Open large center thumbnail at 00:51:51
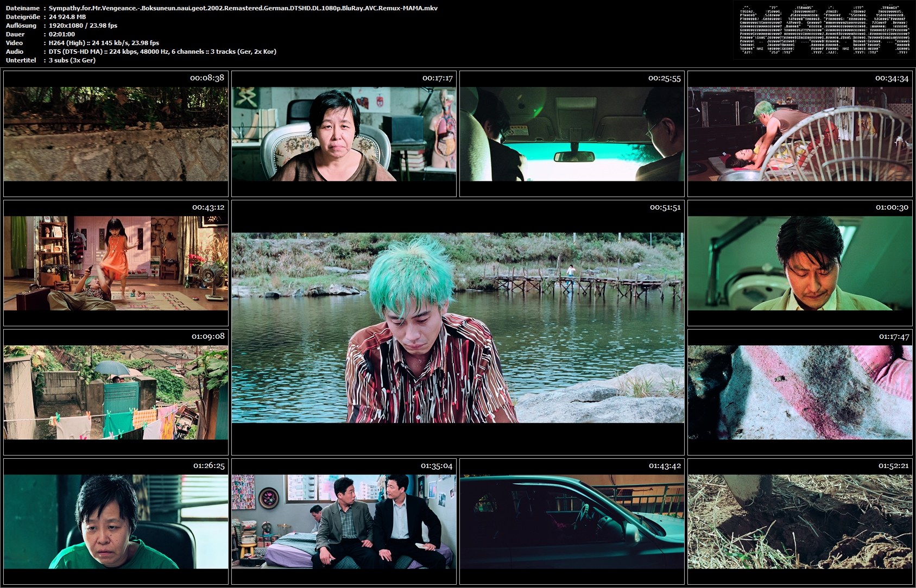This screenshot has width=916, height=588. tap(458, 327)
